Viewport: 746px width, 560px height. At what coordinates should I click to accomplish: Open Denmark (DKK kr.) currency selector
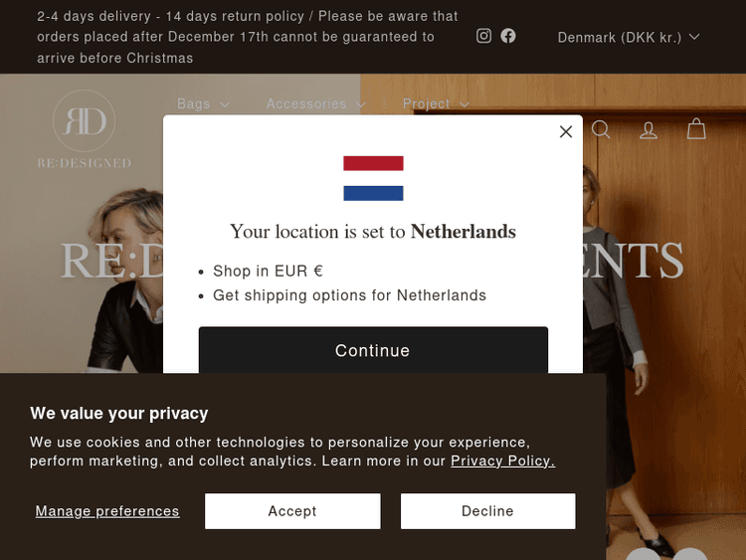[x=629, y=38]
